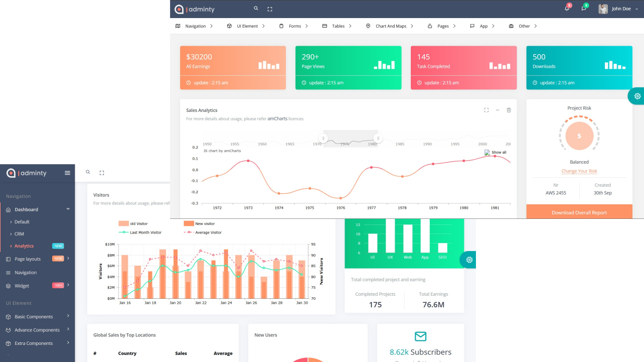
Task: Click hamburger menu icon next to adminty logo
Action: (x=67, y=173)
